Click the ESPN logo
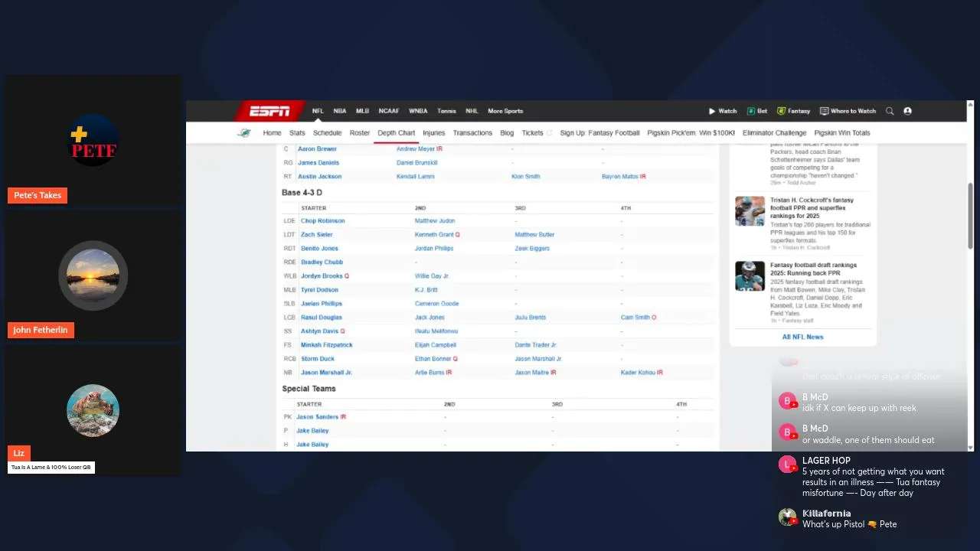The image size is (980, 551). pos(269,111)
